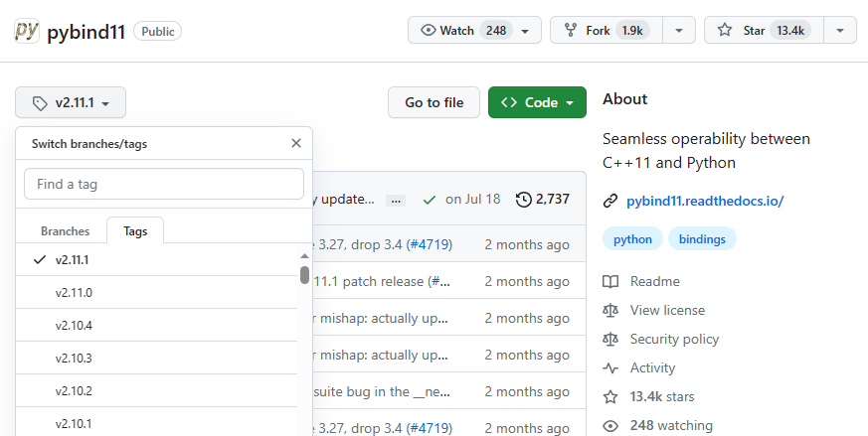Open the first pull request #4719 link
Image resolution: width=868 pixels, height=436 pixels.
[x=429, y=244]
